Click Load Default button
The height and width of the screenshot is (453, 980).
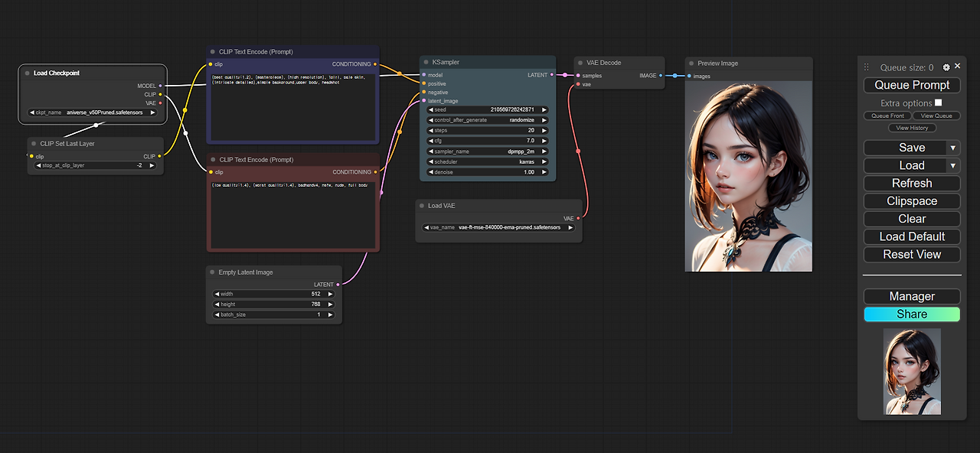coord(912,236)
